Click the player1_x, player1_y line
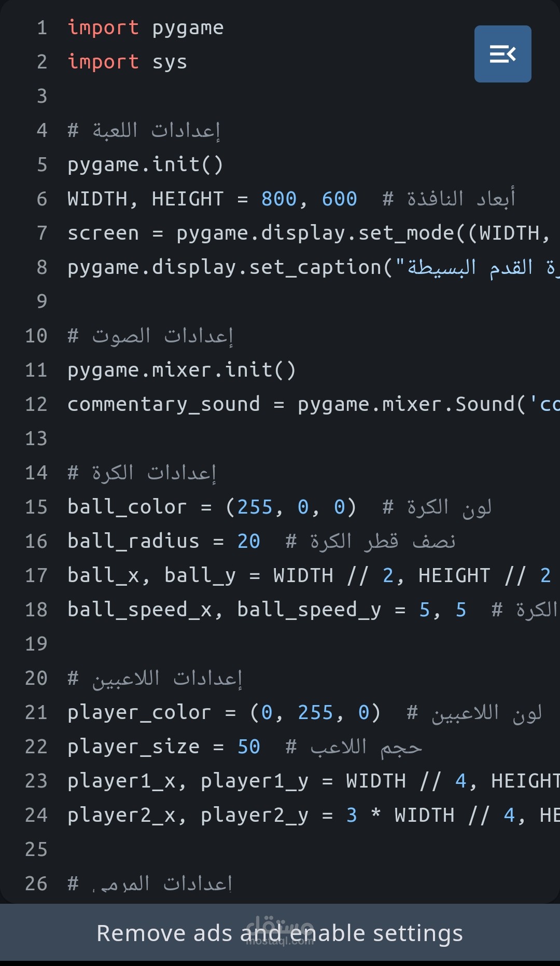The image size is (560, 966). coord(314,781)
